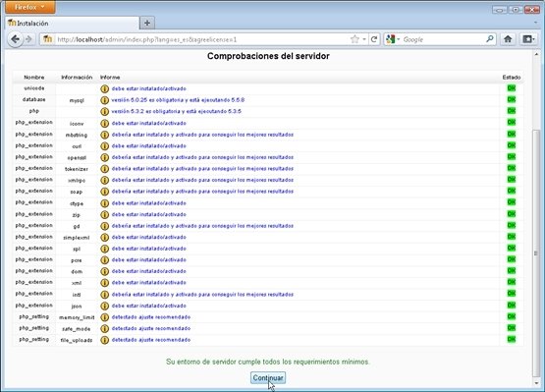Click the mbstring row info icon
Viewport: 545px width, 392px height.
pyautogui.click(x=105, y=135)
